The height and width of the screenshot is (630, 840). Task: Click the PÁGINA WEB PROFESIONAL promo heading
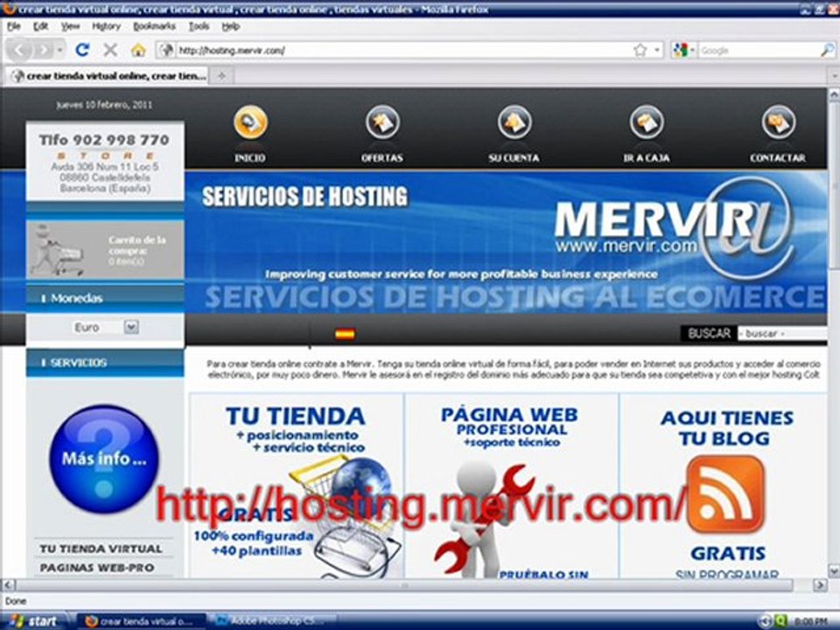coord(509,422)
